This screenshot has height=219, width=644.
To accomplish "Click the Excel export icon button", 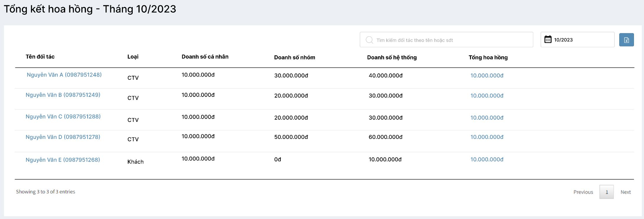I will (626, 40).
